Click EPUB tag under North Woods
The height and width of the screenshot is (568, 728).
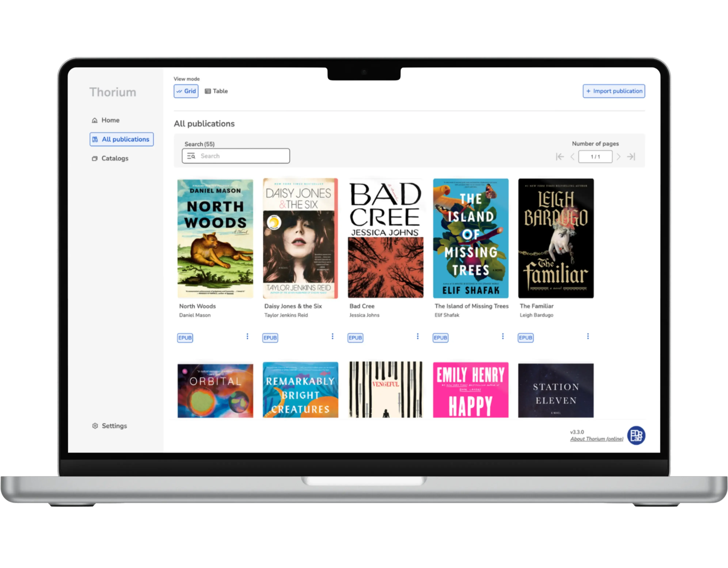(x=185, y=337)
